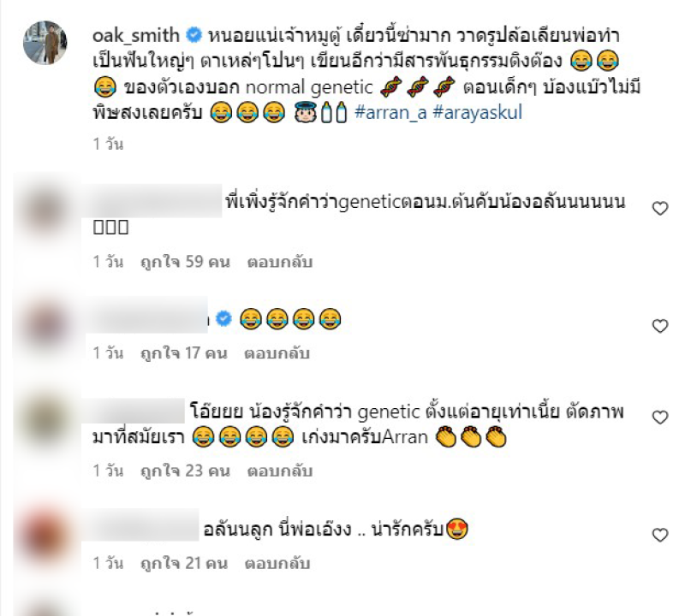This screenshot has height=616, width=685.
Task: Open the #arayaskul hashtag
Action: coord(478,113)
